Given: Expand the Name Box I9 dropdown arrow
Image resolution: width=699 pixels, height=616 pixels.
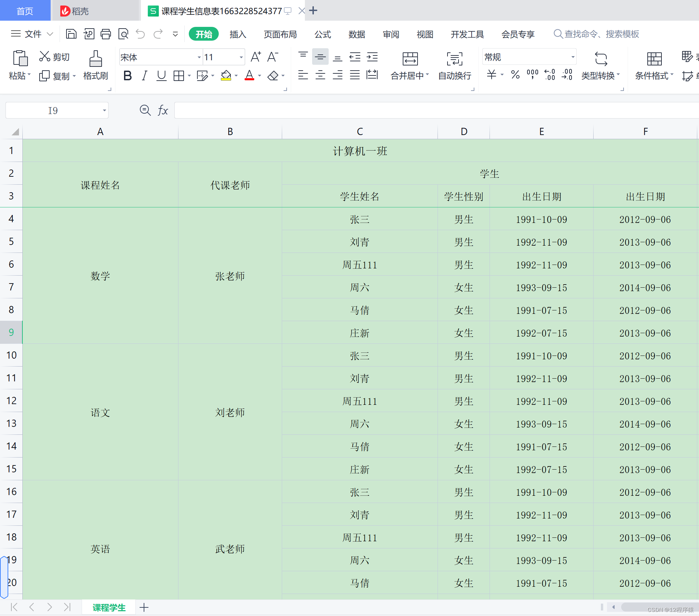Looking at the screenshot, I should pyautogui.click(x=104, y=111).
